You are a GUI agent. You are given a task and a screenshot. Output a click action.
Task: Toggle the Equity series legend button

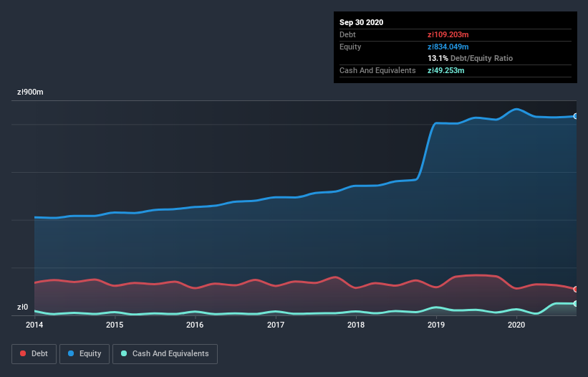85,354
